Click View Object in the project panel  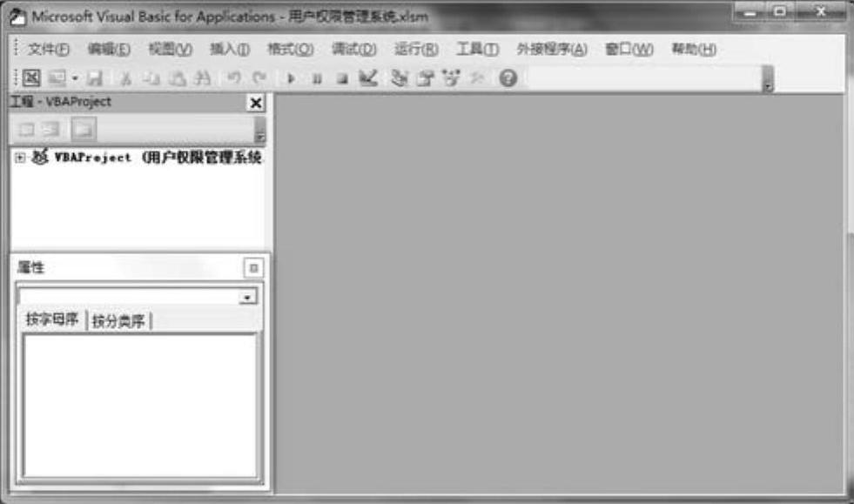tap(51, 130)
